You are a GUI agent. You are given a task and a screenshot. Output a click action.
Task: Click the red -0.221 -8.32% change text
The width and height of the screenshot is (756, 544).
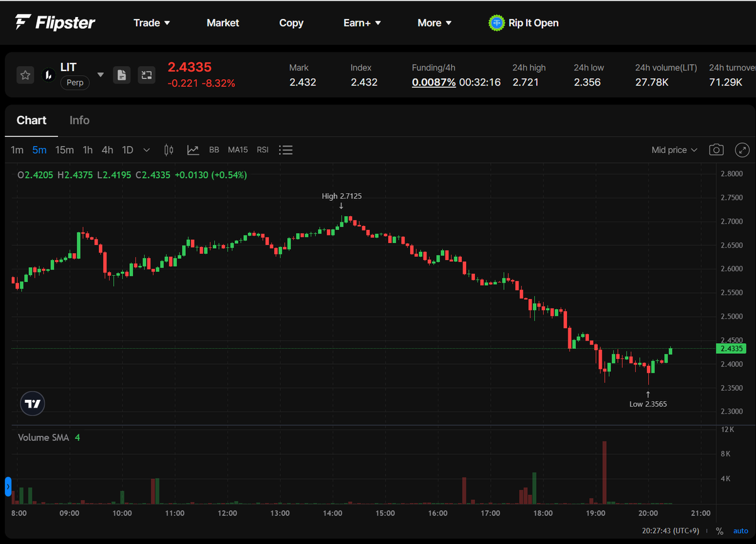[x=201, y=83]
